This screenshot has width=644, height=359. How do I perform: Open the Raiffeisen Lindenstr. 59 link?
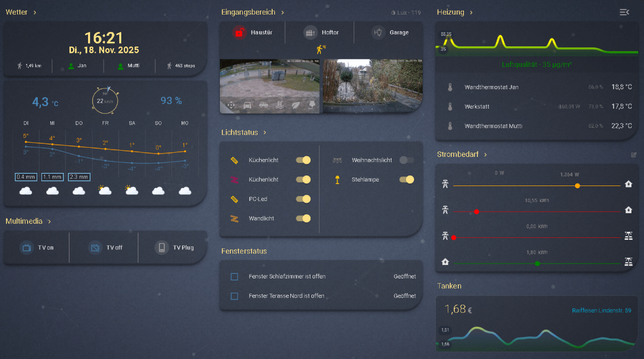(602, 311)
